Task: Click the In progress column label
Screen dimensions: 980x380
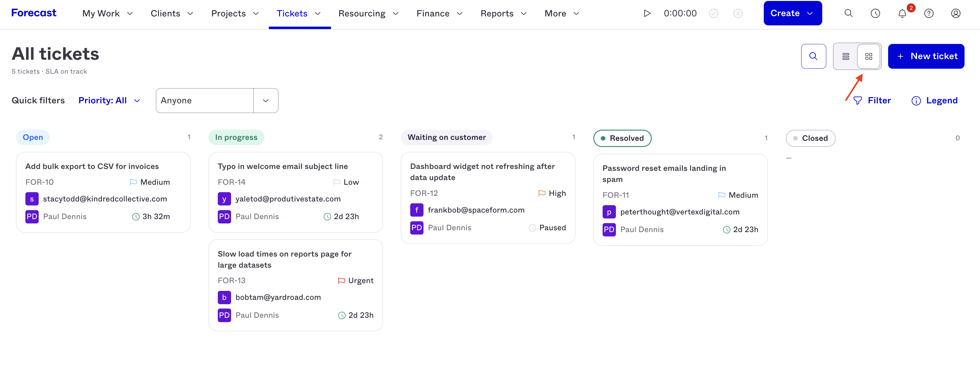Action: tap(236, 137)
